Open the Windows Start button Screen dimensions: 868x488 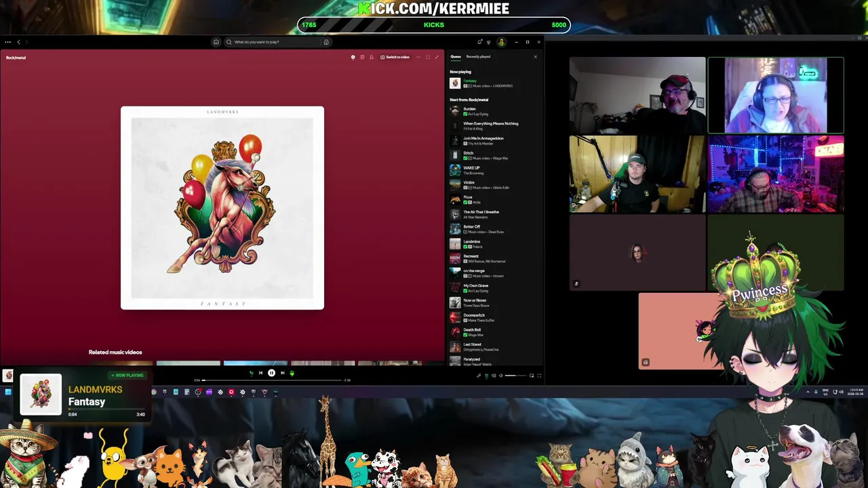pos(8,392)
